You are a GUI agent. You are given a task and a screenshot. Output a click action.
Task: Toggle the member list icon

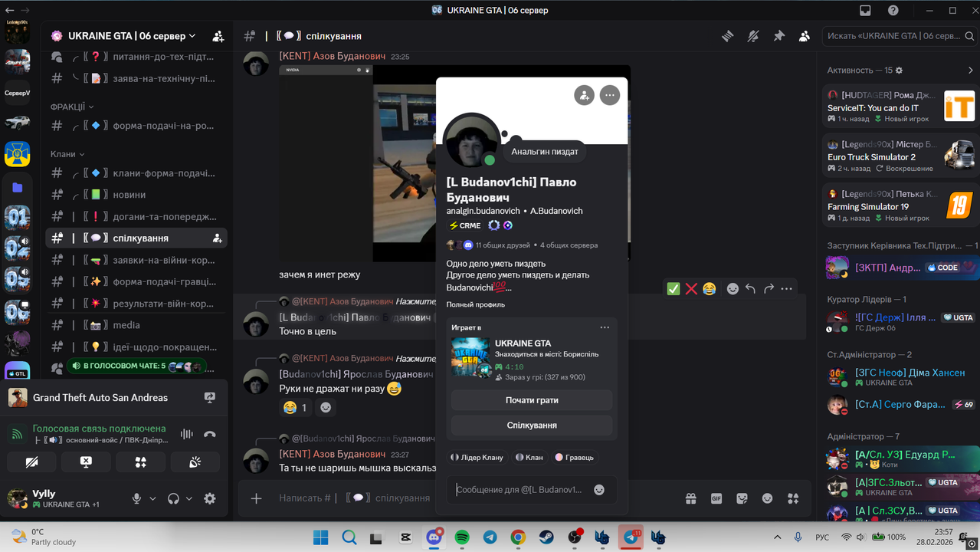click(805, 36)
